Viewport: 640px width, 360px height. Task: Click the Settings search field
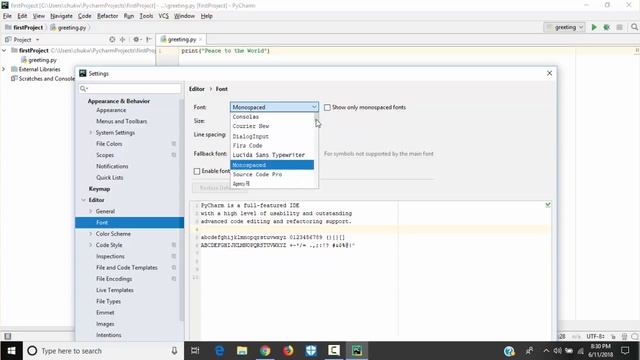point(130,89)
